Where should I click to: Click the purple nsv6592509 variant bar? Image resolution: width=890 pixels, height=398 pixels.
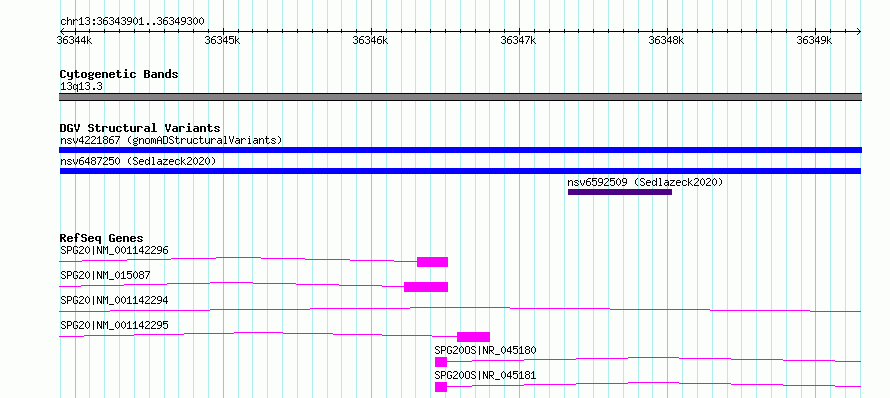tap(620, 192)
